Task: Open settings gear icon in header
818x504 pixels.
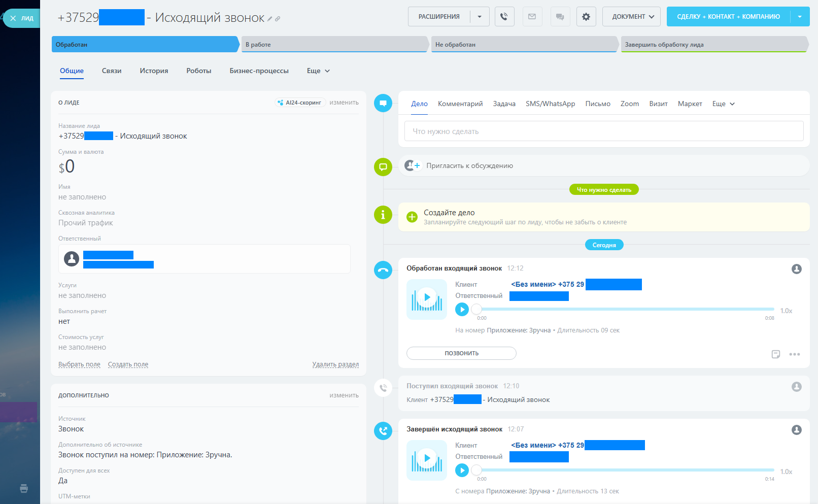Action: click(586, 17)
